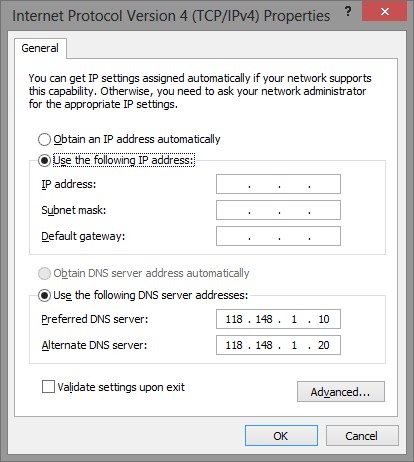
Task: Click last octet 10 of Preferred DNS
Action: [324, 319]
